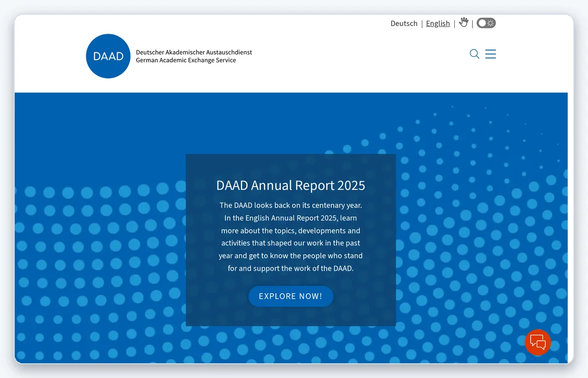
Task: Open the orange chat bubble button
Action: pos(538,342)
